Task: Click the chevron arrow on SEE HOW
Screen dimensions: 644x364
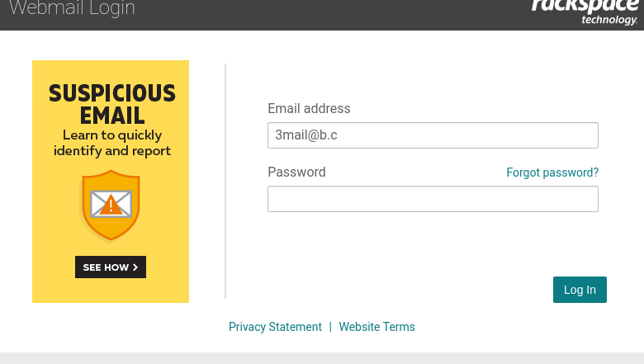Action: point(135,267)
